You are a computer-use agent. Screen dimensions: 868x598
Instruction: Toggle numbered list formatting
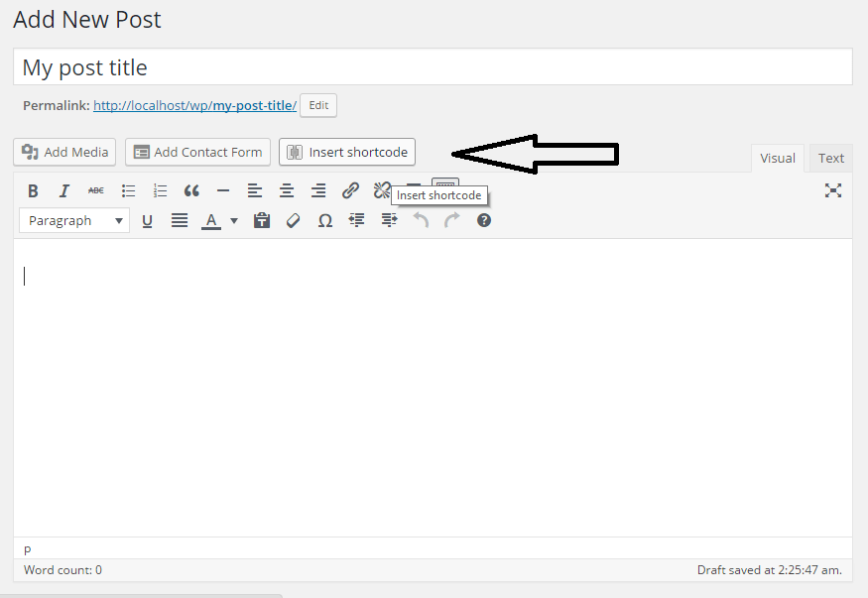coord(160,190)
